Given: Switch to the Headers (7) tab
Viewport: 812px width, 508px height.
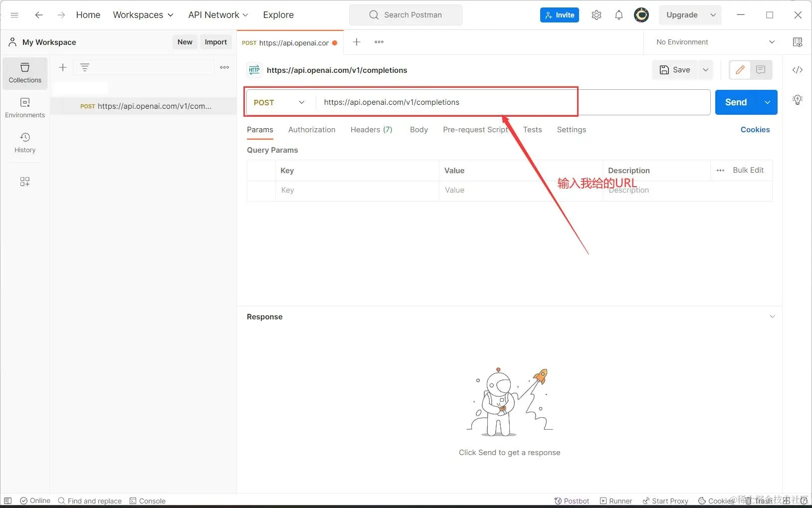Looking at the screenshot, I should tap(372, 130).
